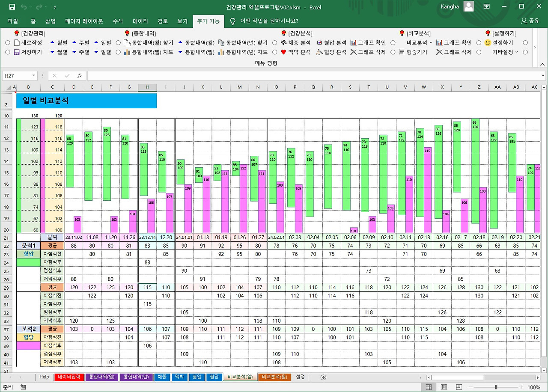Click the down arrow next to 주별
Screen dimensions: 548x392
74,52
